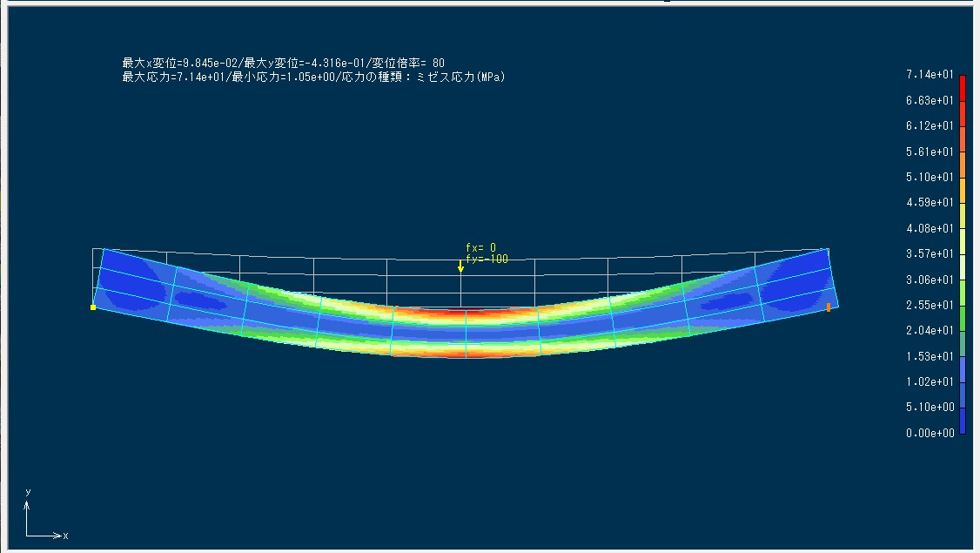Click the red top segment of stress legend

(963, 88)
